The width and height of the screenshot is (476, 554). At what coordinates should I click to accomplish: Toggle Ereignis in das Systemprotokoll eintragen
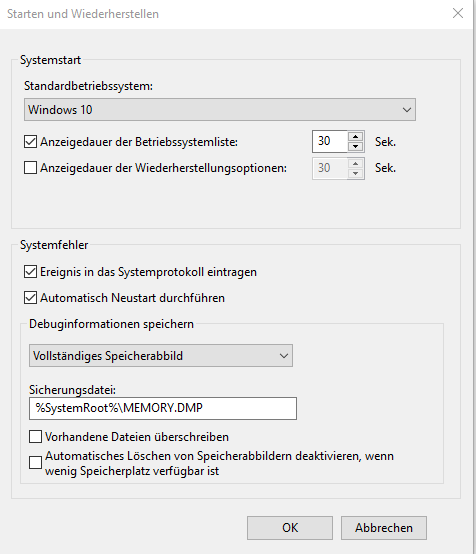(x=30, y=272)
